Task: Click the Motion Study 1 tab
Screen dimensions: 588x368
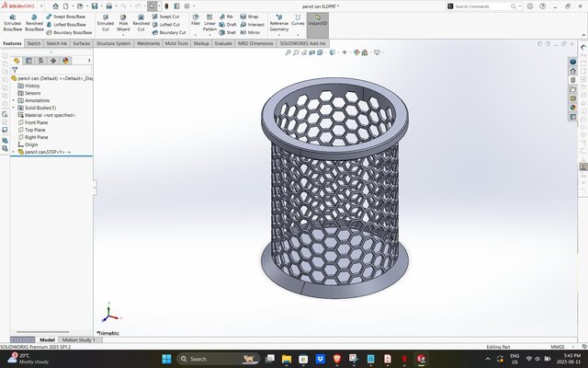Action: coord(78,339)
